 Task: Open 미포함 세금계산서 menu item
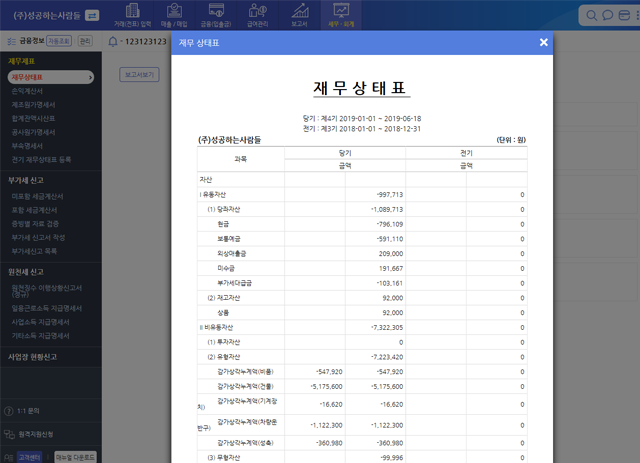point(37,196)
